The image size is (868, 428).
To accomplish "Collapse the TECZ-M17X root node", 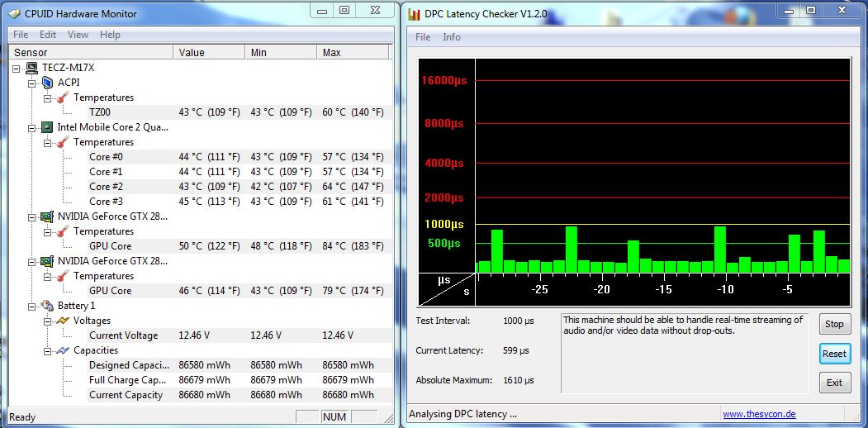I will pos(16,68).
